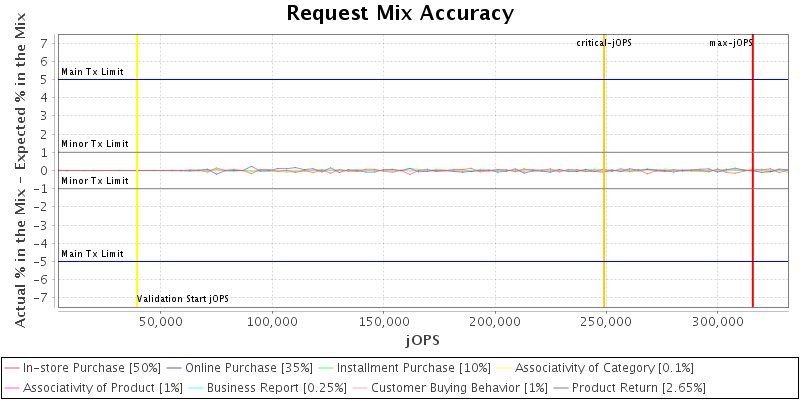This screenshot has width=800, height=400.
Task: Click the upper Main Tx Limit label
Action: 92,72
